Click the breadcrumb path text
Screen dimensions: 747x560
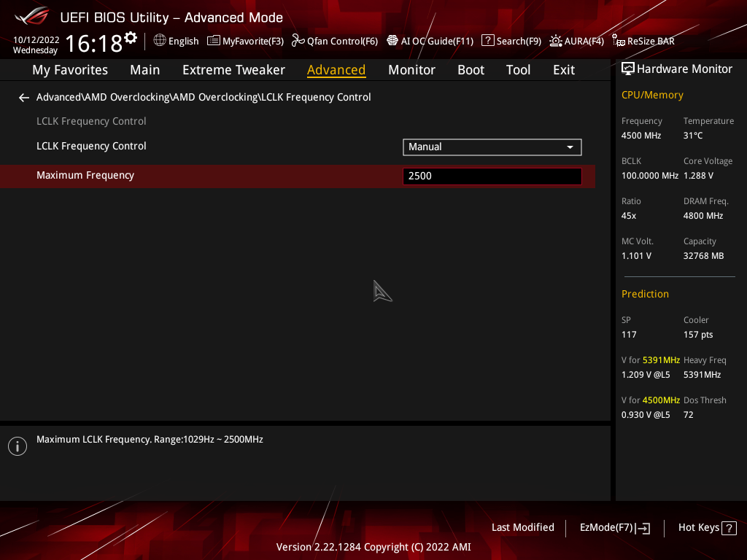coord(204,97)
